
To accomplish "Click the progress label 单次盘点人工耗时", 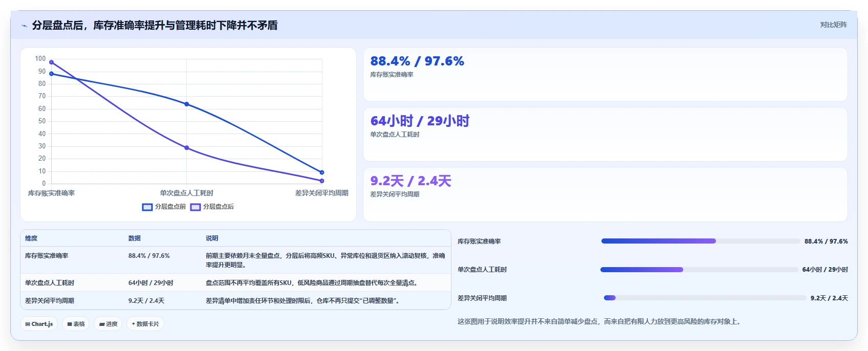I will tap(482, 270).
